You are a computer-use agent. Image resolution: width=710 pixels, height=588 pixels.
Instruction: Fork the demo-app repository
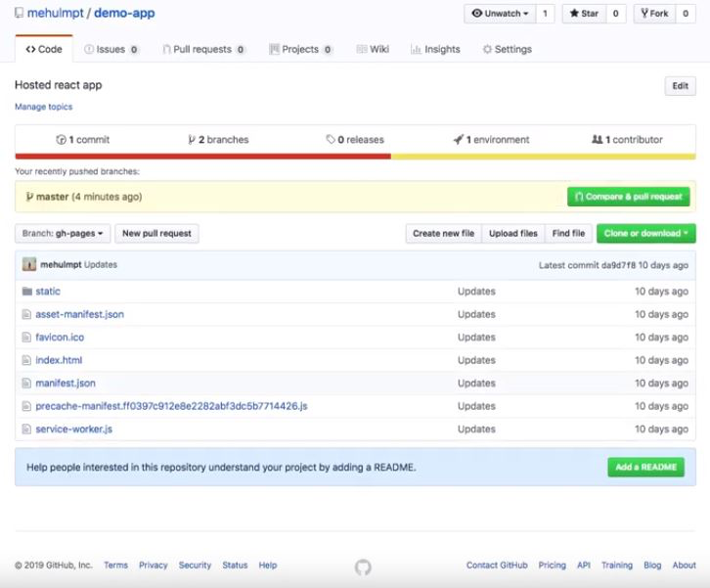[x=654, y=14]
